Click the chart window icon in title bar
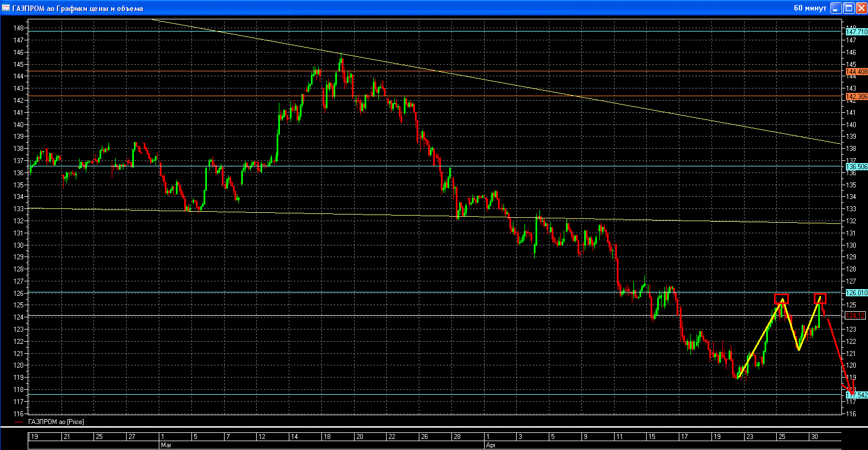The image size is (868, 450). [6, 8]
